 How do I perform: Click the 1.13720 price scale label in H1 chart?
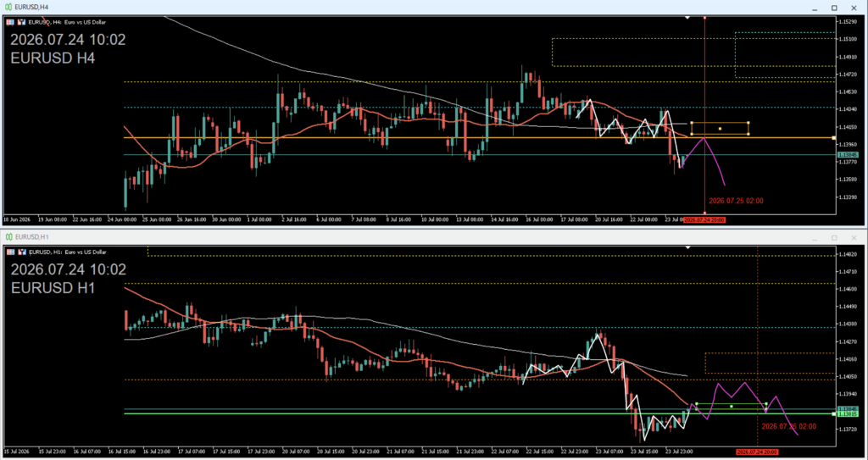(846, 429)
